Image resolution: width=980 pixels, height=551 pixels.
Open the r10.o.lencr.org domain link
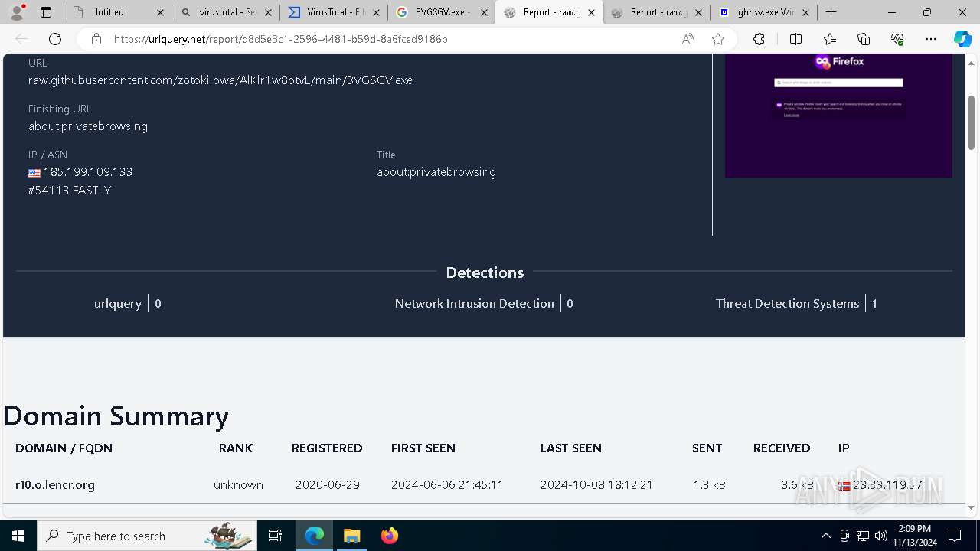(55, 485)
